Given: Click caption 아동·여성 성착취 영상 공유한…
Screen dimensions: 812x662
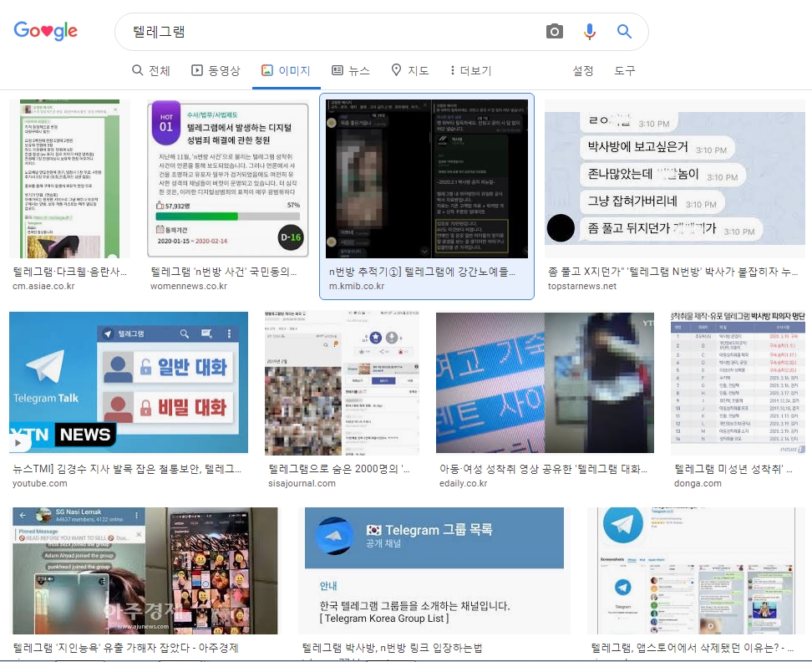Looking at the screenshot, I should 543,469.
